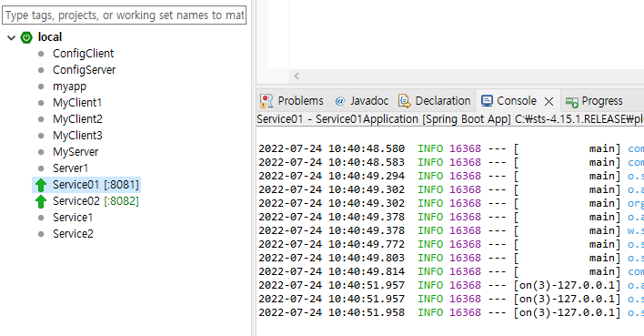Select ConfigServer in the Boot Dashboard
The image size is (644, 336).
tap(84, 70)
